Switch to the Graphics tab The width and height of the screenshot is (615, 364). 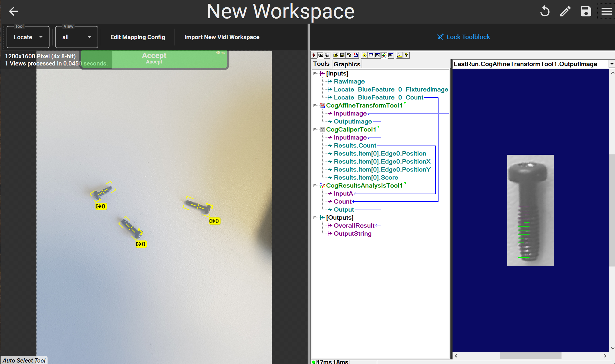click(347, 64)
